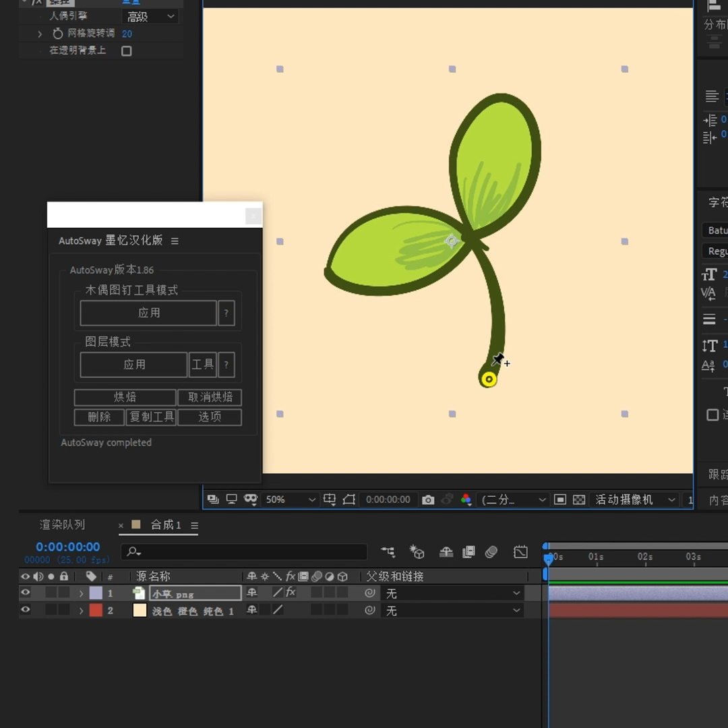
Task: Open the AutoSway panel menu
Action: pos(175,241)
